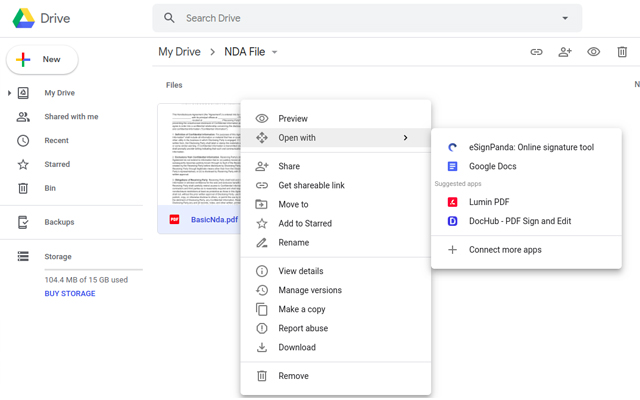The image size is (640, 400).
Task: Go to Recent files
Action: coord(56,140)
